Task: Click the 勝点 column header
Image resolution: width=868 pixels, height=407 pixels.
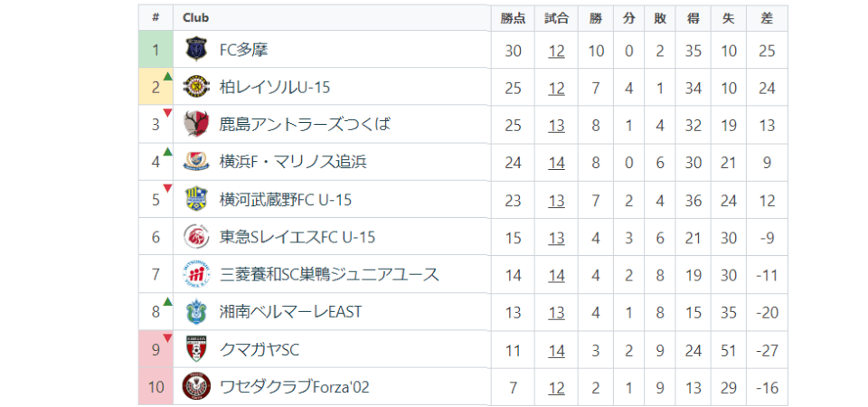Action: 513,17
